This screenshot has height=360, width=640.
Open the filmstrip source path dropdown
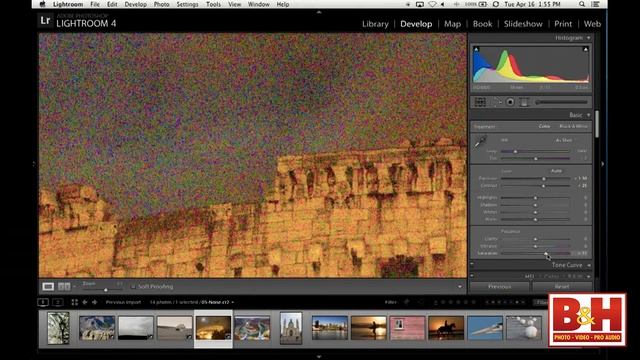(x=233, y=302)
